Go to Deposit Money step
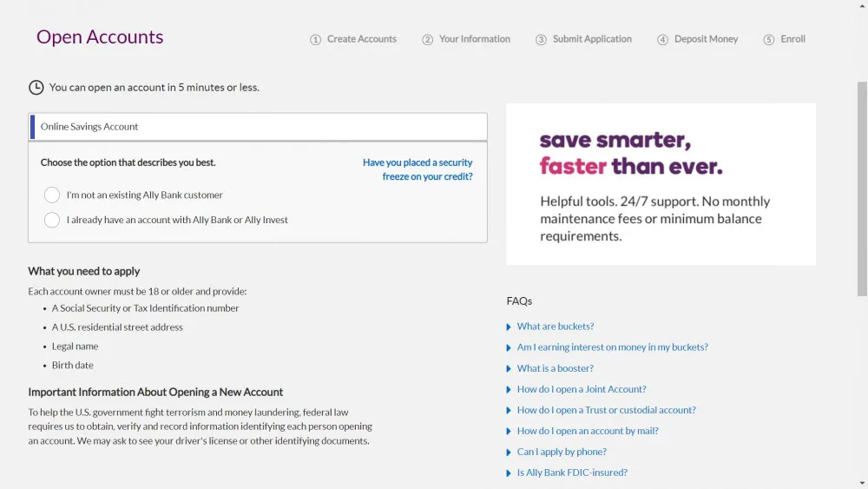Screen dimensions: 868x489 [x=706, y=39]
